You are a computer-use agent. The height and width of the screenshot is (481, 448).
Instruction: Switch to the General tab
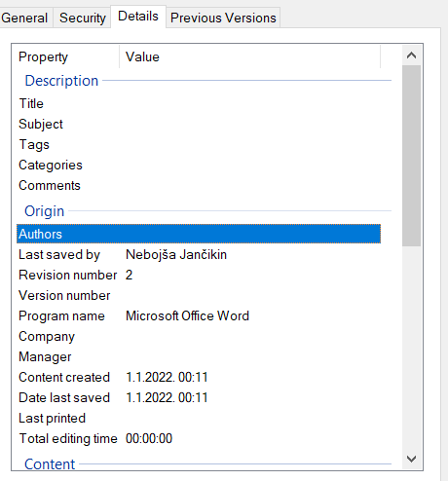pos(24,18)
